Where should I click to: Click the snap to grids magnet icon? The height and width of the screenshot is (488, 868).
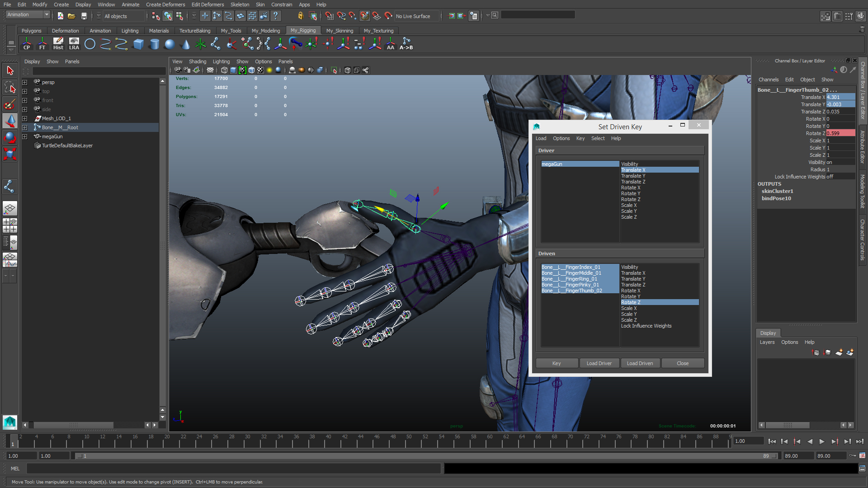pyautogui.click(x=330, y=16)
